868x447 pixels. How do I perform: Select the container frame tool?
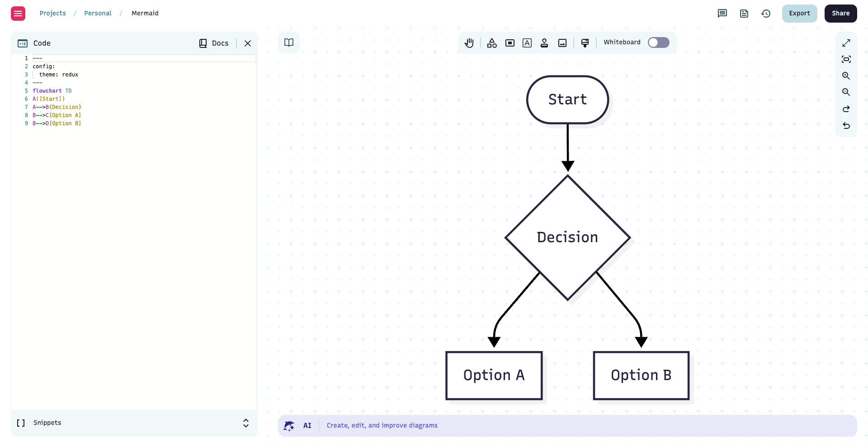[x=510, y=43]
